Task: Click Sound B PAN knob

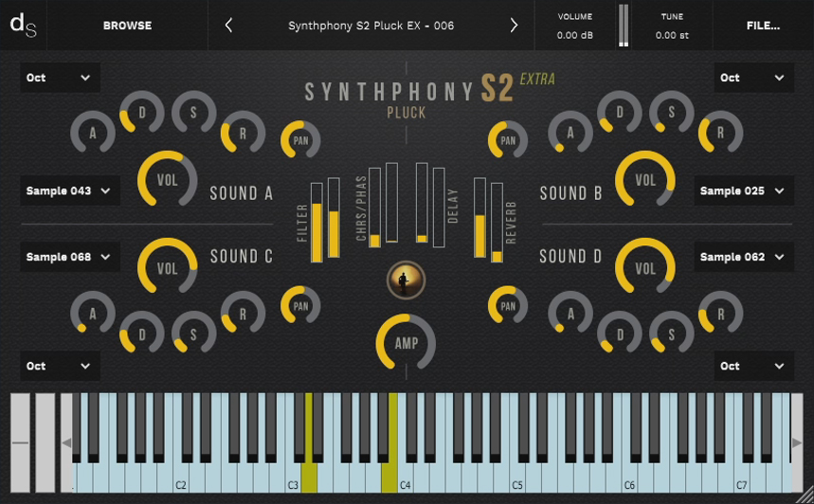Action: point(508,140)
